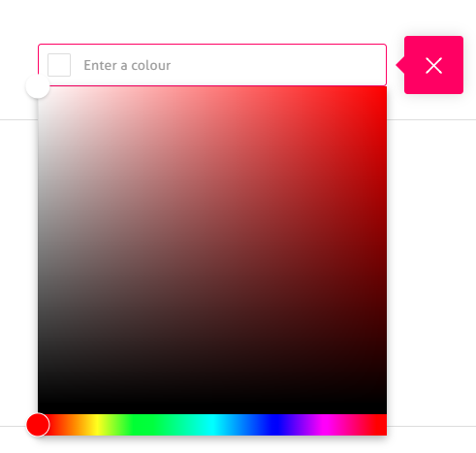
Task: Select yellow on the hue bar
Action: 96,425
